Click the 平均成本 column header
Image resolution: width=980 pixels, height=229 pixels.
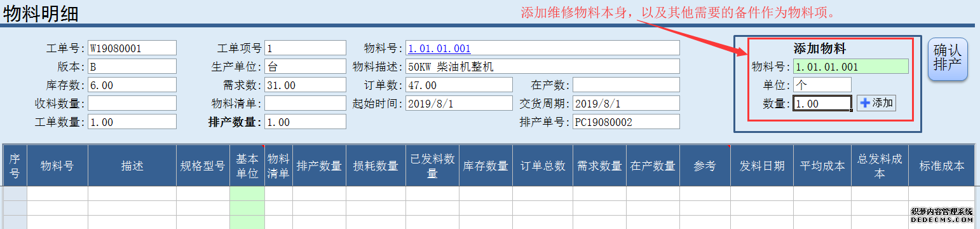click(x=822, y=165)
